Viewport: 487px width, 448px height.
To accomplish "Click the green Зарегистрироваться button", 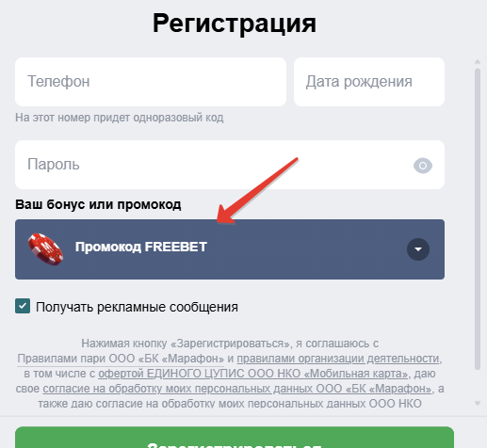I will [235, 438].
